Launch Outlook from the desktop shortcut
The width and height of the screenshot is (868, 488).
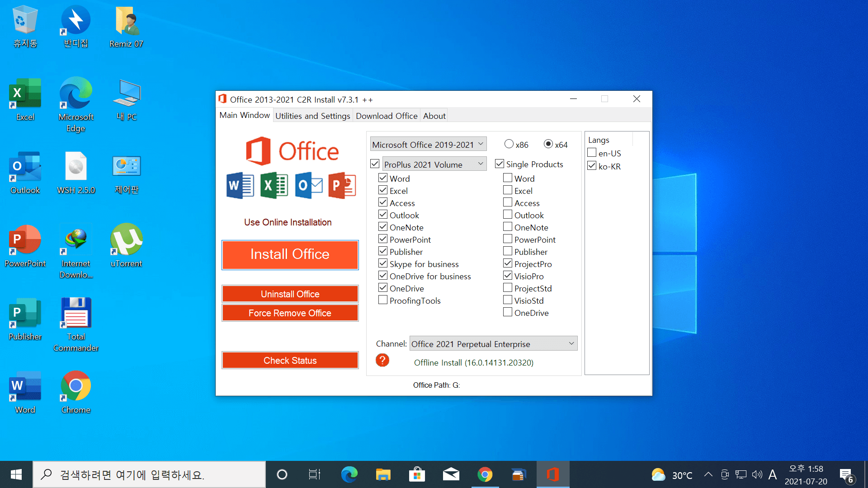point(25,173)
